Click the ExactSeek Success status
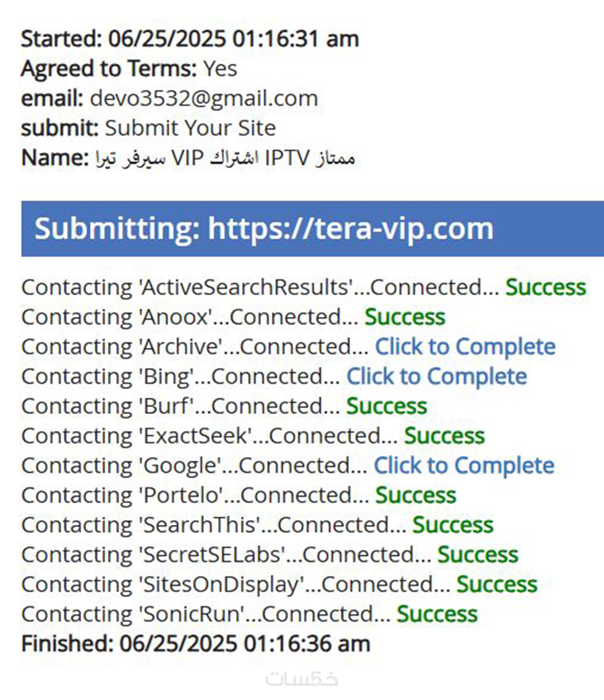 coord(444,436)
